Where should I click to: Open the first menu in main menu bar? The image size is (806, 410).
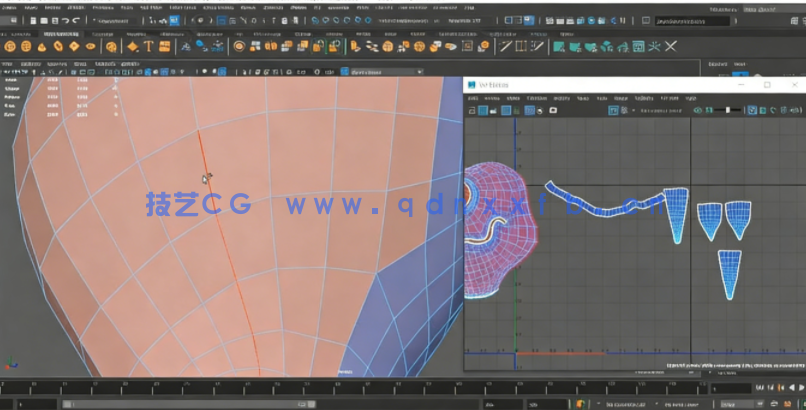click(9, 7)
